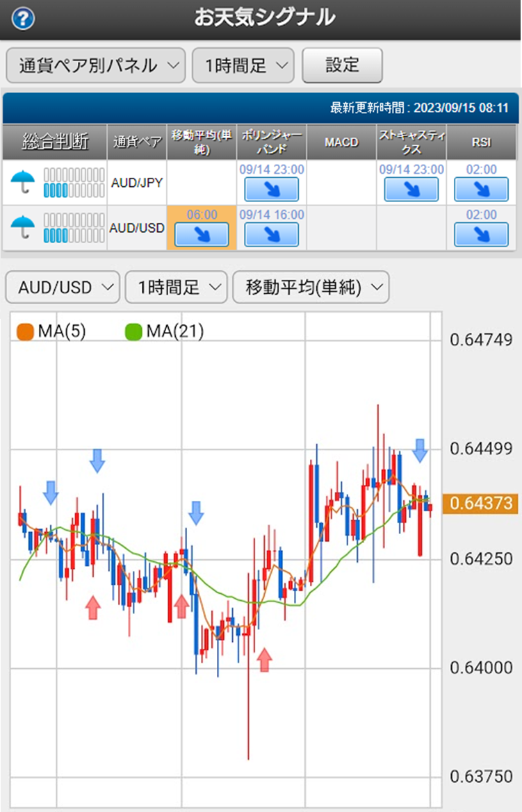Viewport: 522px width, 812px height.
Task: Open the AUD/USD chart pair dropdown
Action: tap(63, 287)
